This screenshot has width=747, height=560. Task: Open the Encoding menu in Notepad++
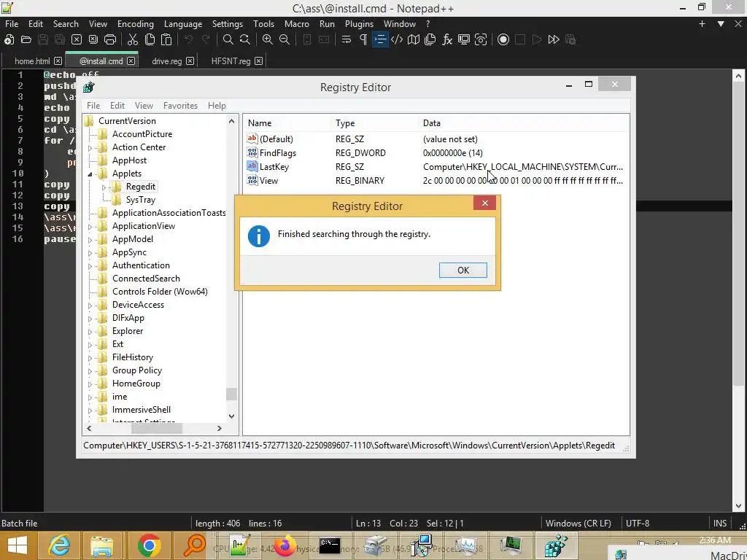tap(135, 24)
